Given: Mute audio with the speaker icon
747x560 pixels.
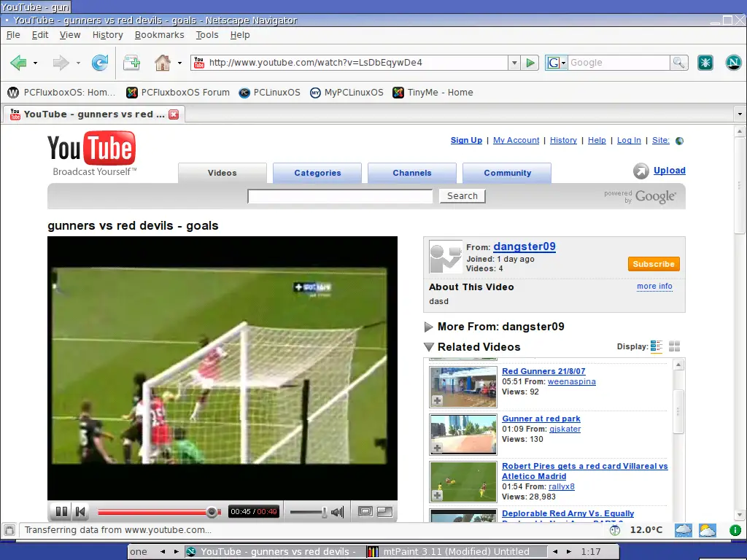Looking at the screenshot, I should (338, 512).
